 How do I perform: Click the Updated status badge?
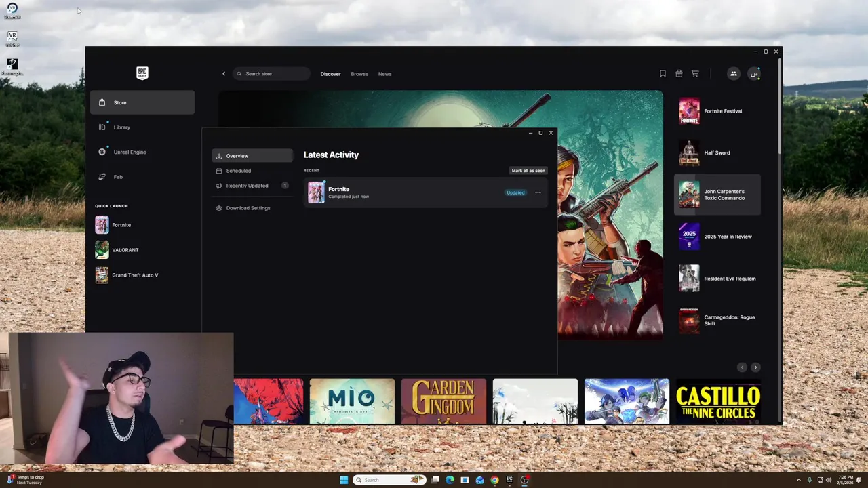[515, 192]
